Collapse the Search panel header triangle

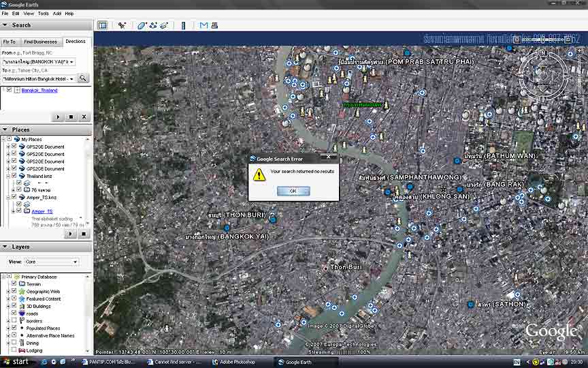tap(5, 25)
